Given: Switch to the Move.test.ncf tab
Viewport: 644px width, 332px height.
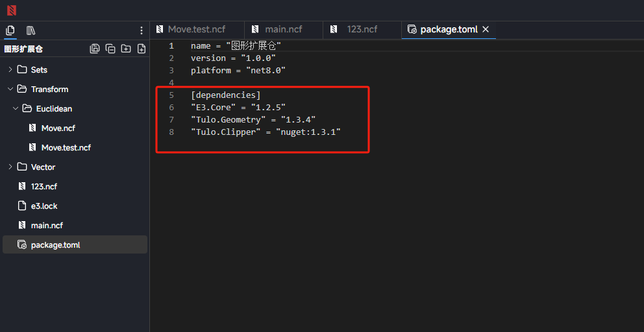Looking at the screenshot, I should coord(196,29).
